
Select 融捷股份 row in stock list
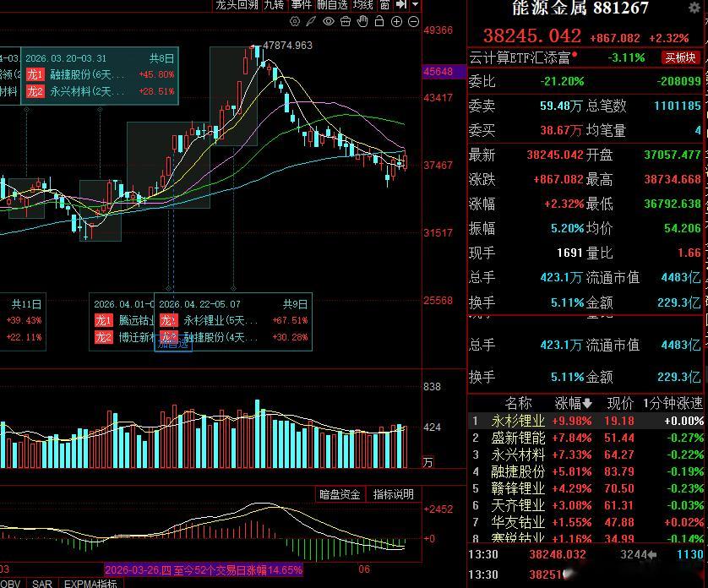pos(586,471)
